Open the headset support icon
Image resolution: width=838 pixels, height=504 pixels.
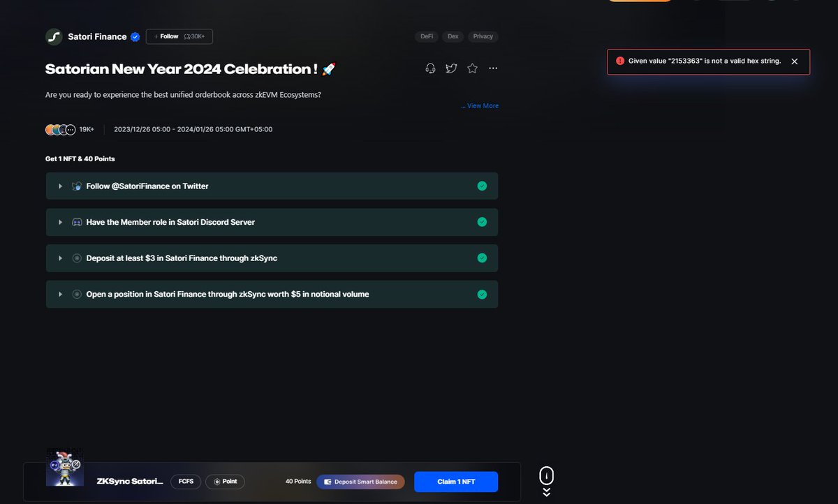(431, 68)
